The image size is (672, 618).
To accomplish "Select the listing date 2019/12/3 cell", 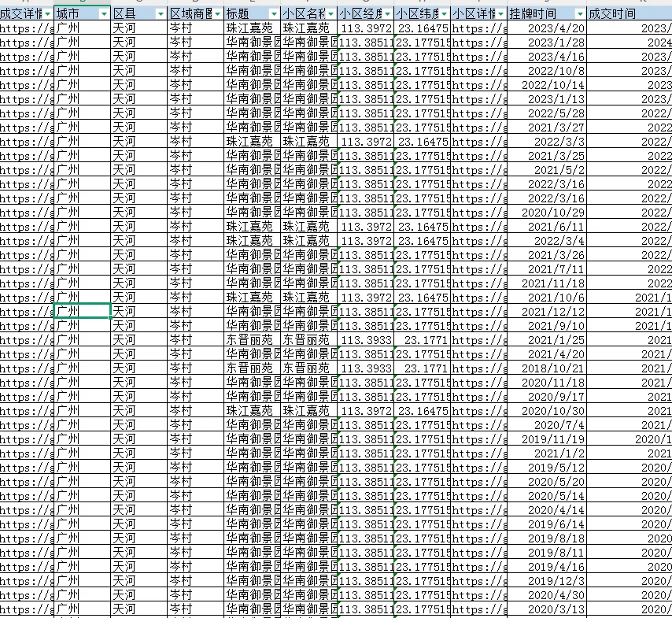I will [547, 580].
